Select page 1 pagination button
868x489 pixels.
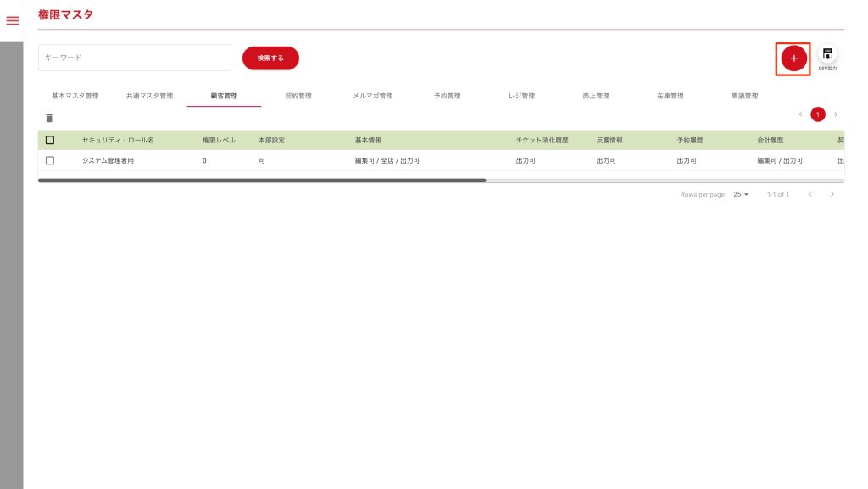click(818, 114)
